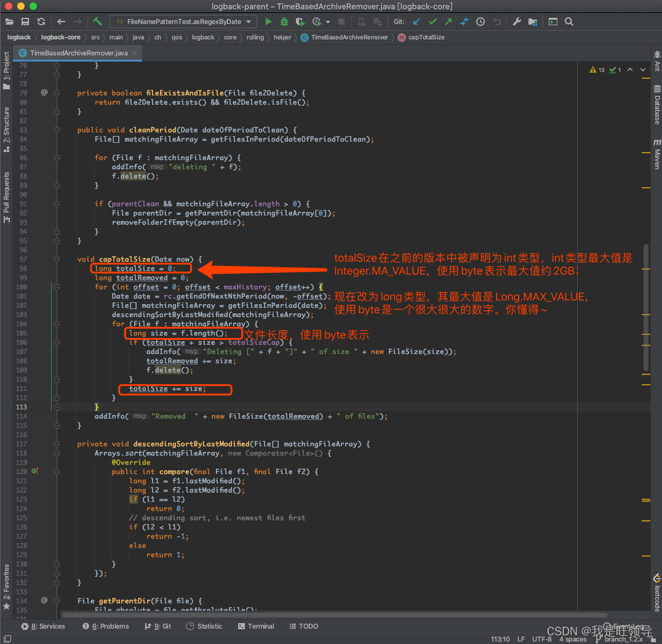Open the Database tool window
The height and width of the screenshot is (644, 662).
click(657, 105)
